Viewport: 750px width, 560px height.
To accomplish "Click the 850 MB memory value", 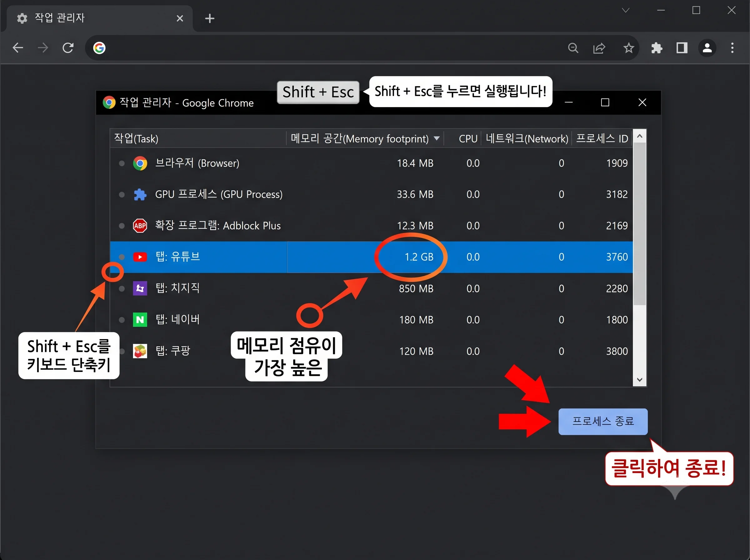I will (x=416, y=288).
